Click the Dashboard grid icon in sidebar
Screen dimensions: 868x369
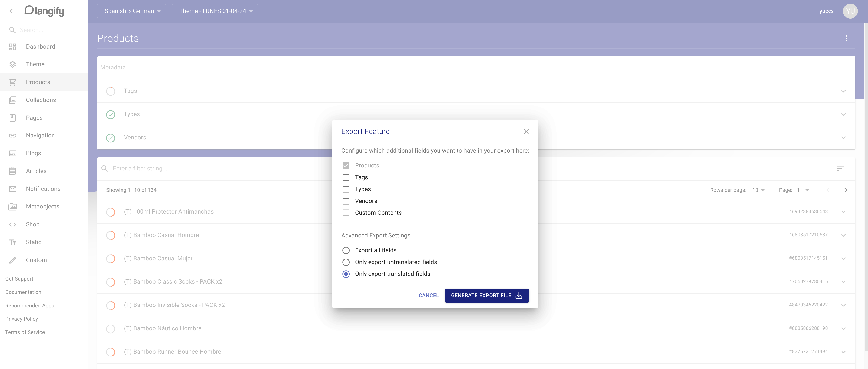pos(13,47)
